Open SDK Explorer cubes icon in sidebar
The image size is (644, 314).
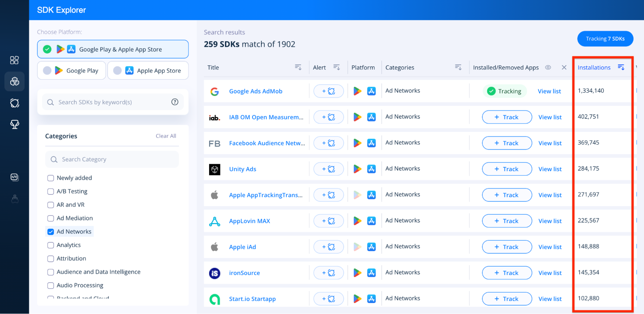point(14,81)
